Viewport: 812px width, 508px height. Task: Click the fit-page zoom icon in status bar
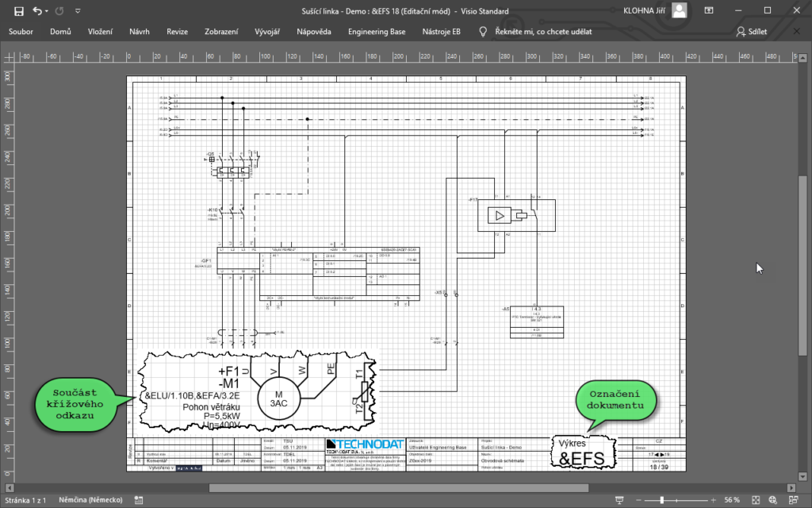click(754, 500)
